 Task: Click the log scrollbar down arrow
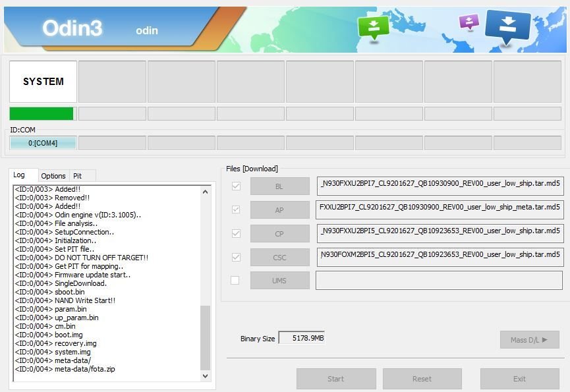point(206,376)
